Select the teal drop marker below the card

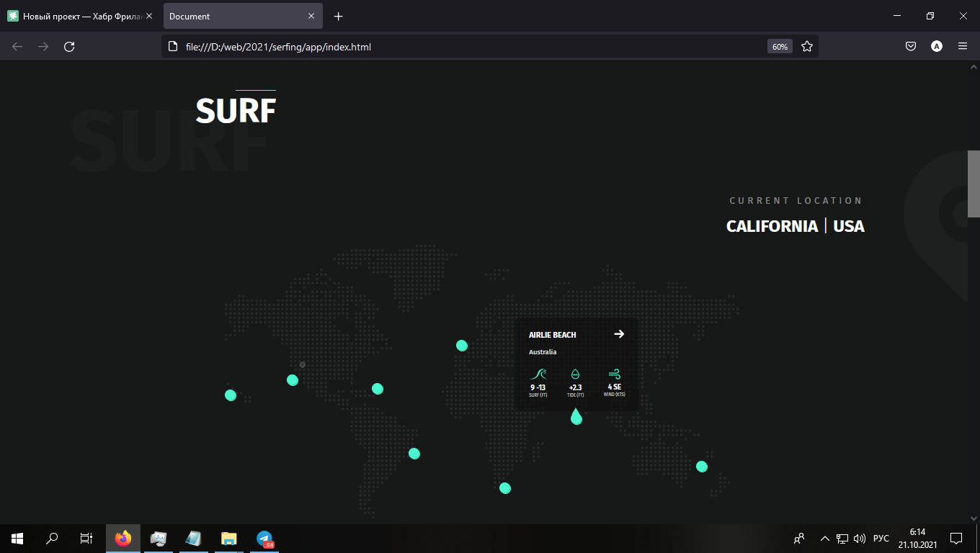[x=576, y=416]
